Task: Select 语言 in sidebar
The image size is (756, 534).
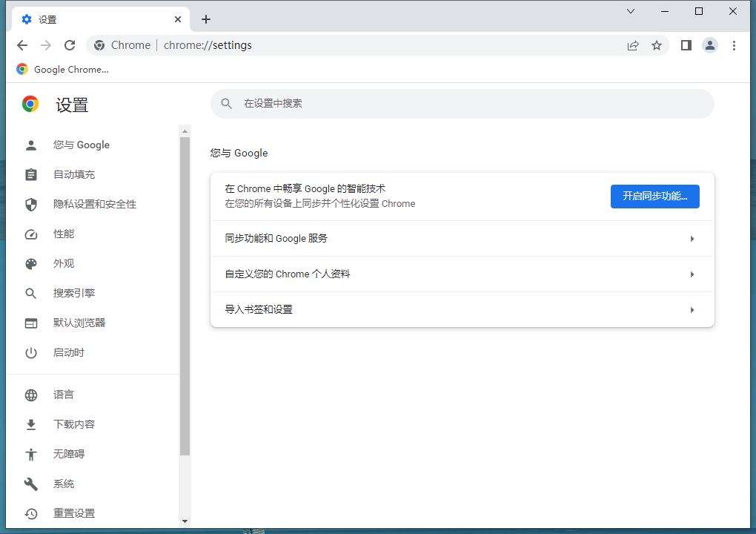Action: click(x=64, y=395)
